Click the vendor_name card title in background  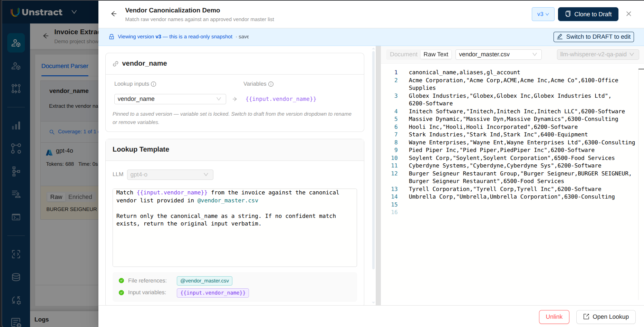69,91
